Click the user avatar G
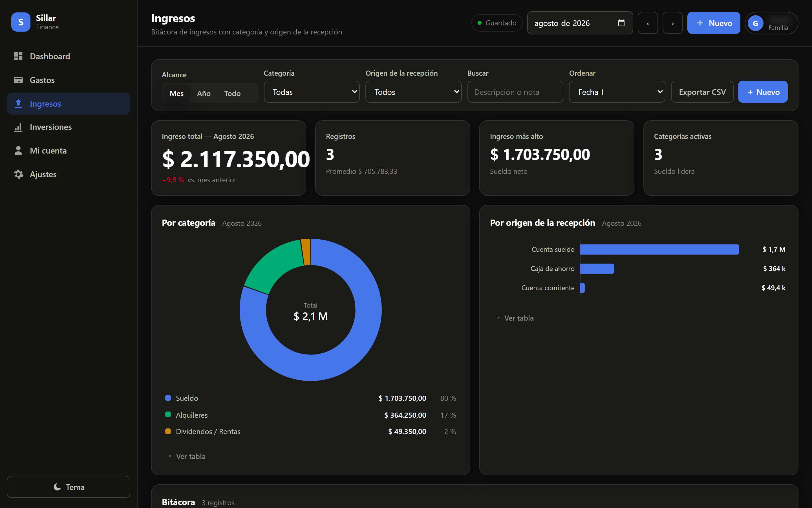 coord(755,23)
